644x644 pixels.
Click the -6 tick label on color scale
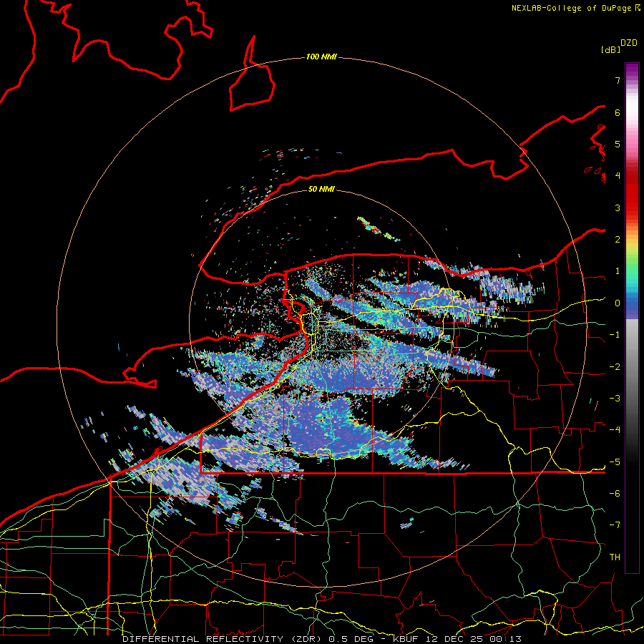click(x=615, y=494)
